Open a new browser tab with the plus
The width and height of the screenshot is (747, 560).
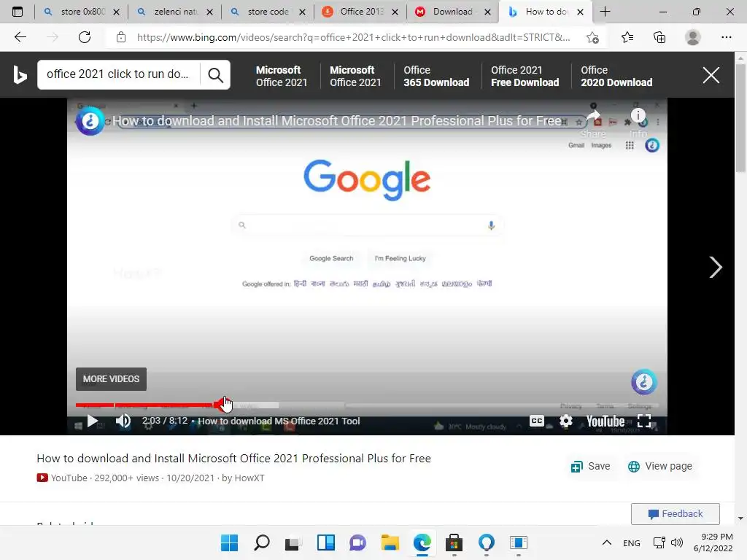click(605, 12)
